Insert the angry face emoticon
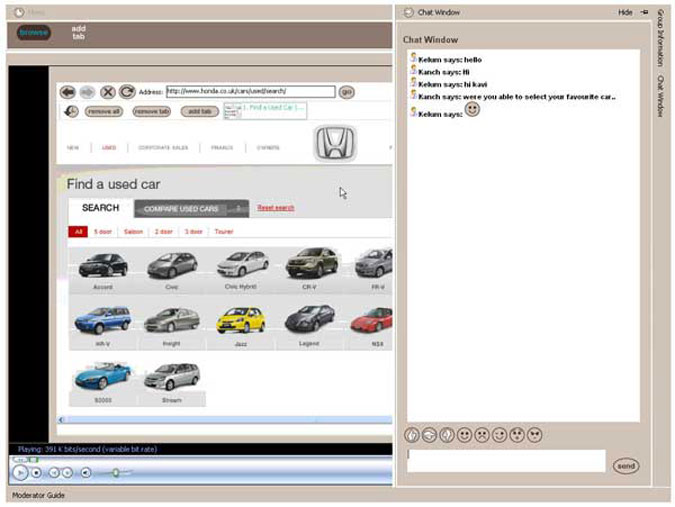The width and height of the screenshot is (675, 507). point(534,435)
